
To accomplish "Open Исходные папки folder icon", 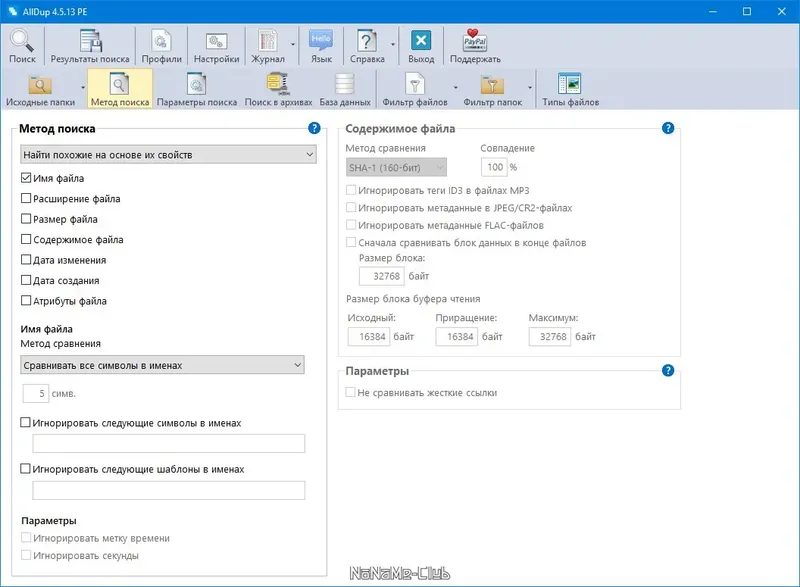I will tap(40, 84).
